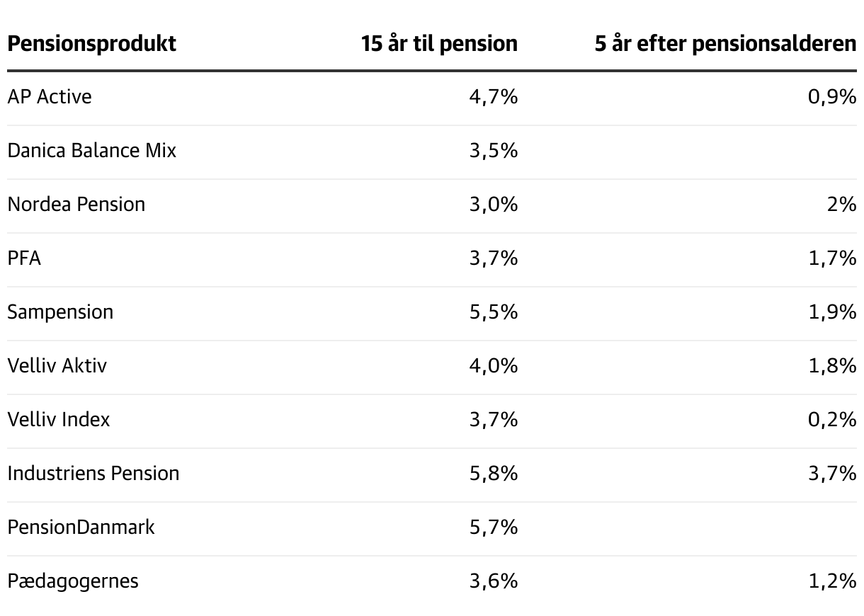
Task: Select Industriens Pension's 5,8% cell
Action: point(493,474)
